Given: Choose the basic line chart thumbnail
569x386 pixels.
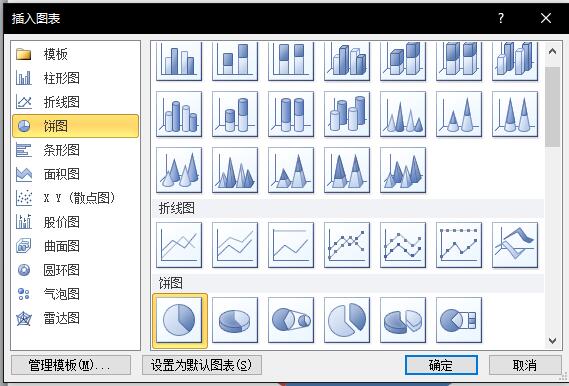Looking at the screenshot, I should pyautogui.click(x=179, y=245).
